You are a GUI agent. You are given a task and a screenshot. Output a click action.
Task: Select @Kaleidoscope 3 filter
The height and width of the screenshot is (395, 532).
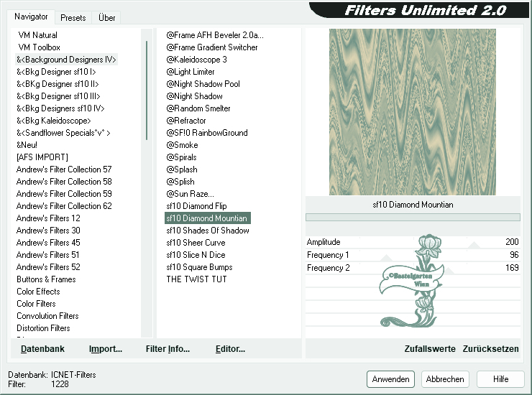click(196, 60)
